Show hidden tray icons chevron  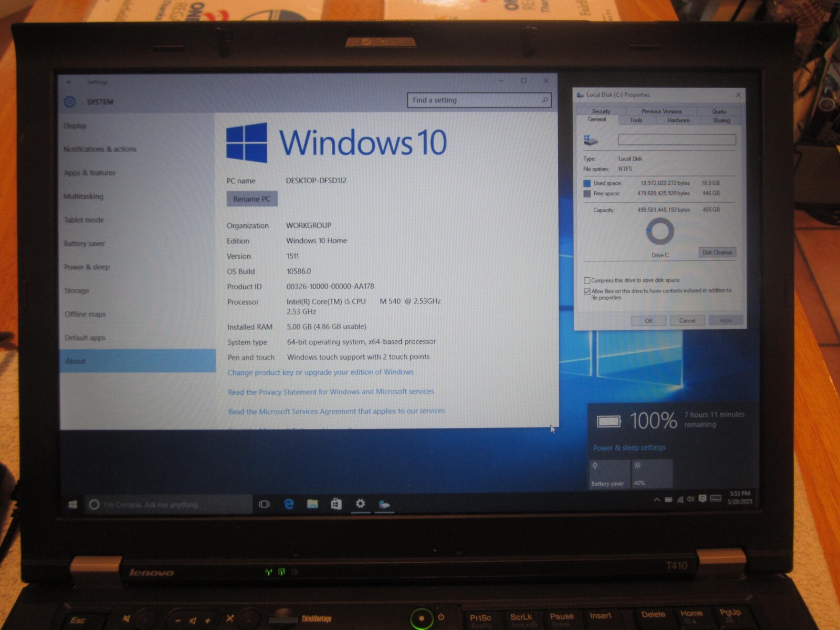[x=657, y=499]
